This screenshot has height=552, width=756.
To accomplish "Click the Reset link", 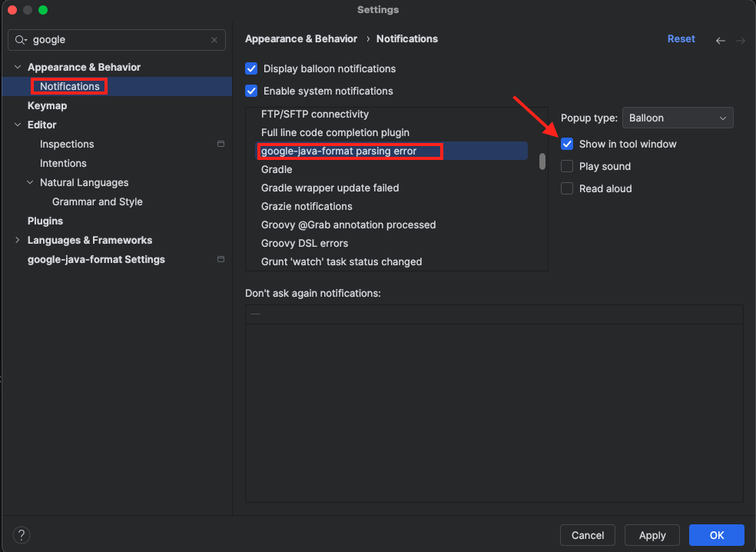I will tap(681, 39).
